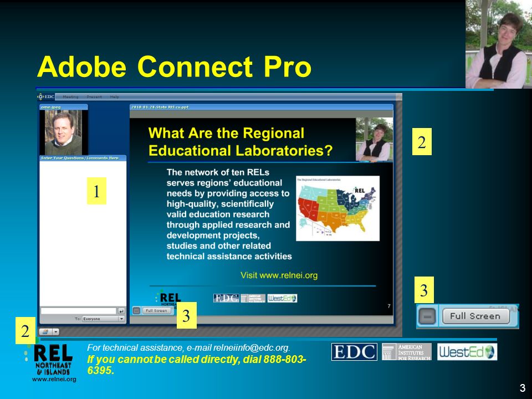Open the Present menu
The height and width of the screenshot is (399, 532).
94,97
